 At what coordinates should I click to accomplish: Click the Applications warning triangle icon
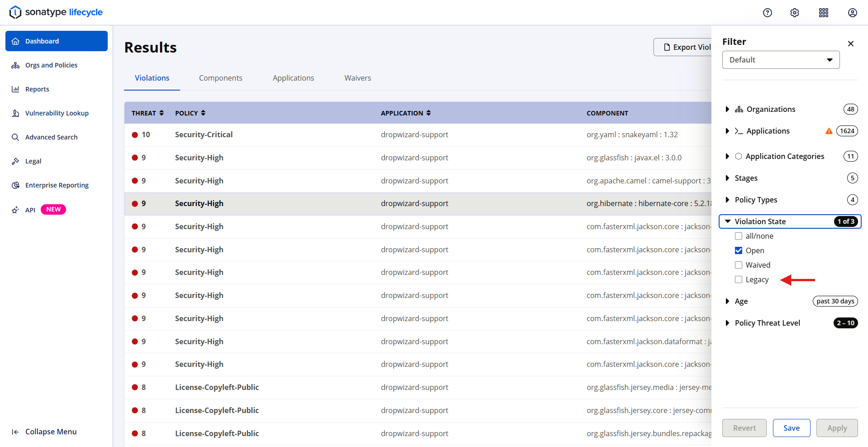[829, 131]
